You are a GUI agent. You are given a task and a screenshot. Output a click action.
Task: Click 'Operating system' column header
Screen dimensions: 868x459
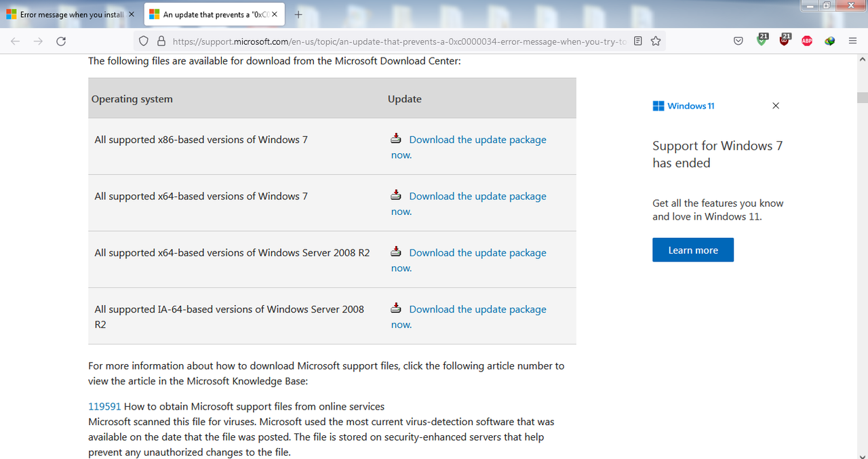pyautogui.click(x=132, y=99)
